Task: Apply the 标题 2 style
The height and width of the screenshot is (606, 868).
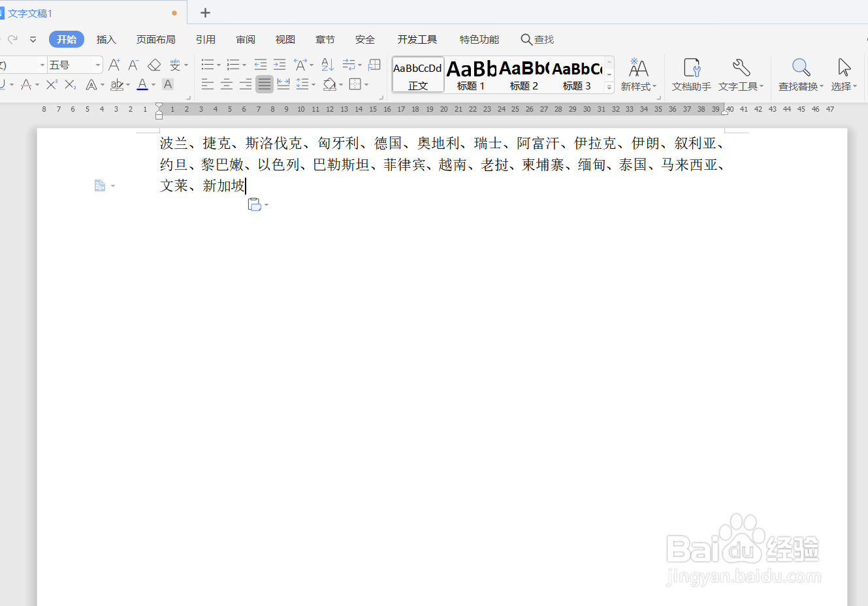Action: tap(524, 75)
